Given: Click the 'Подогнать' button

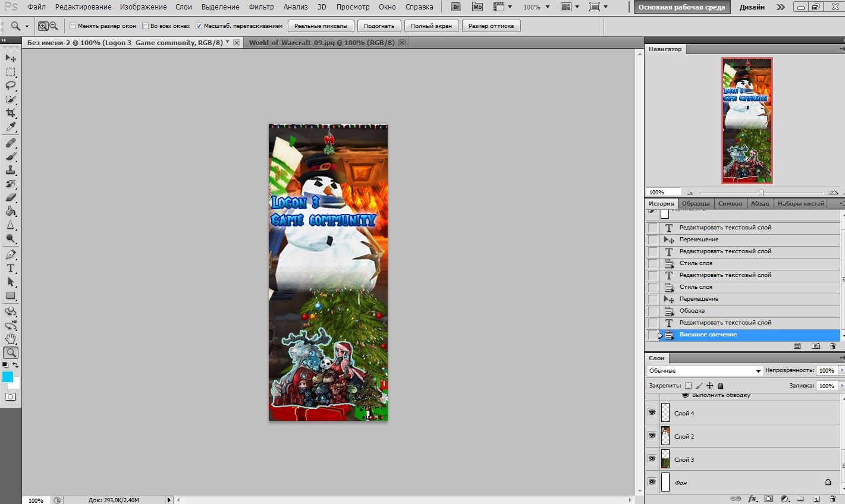Looking at the screenshot, I should (x=379, y=26).
